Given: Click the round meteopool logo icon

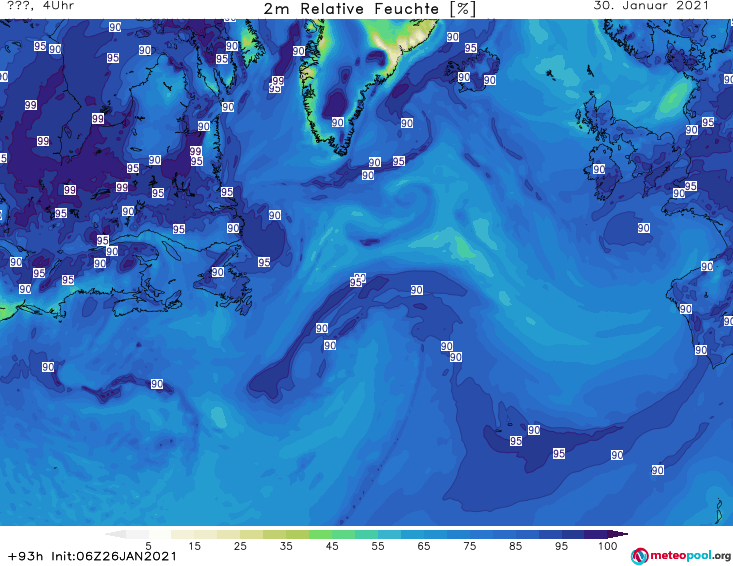Looking at the screenshot, I should click(639, 556).
